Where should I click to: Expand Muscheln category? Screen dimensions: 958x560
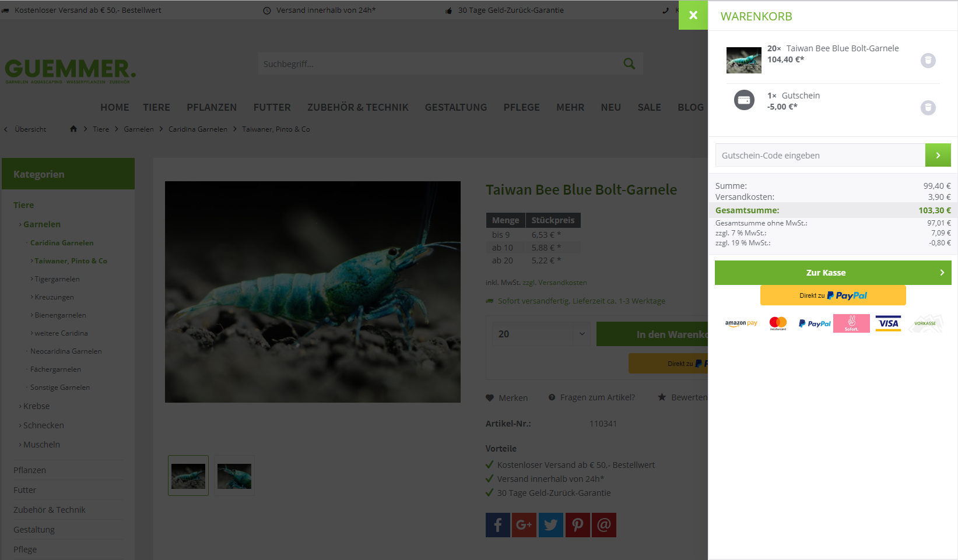(x=41, y=445)
